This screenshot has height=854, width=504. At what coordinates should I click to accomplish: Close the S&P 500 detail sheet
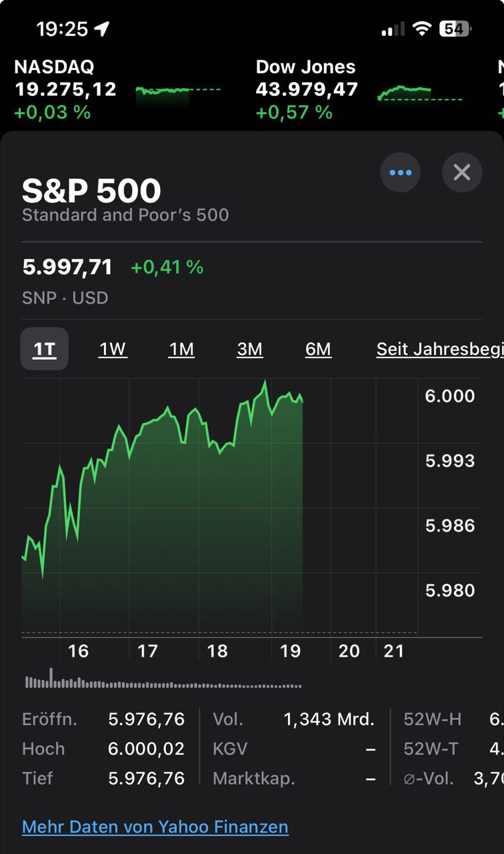click(x=461, y=173)
